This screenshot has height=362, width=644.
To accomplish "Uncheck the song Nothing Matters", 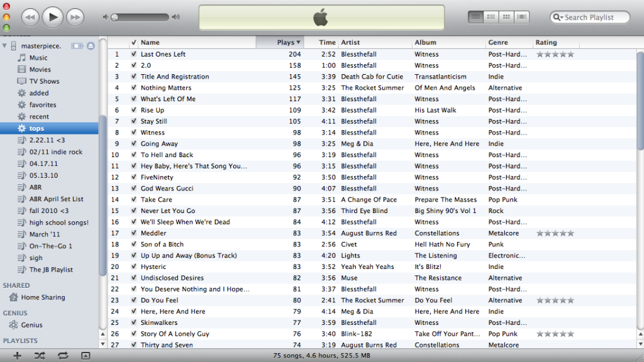I will click(133, 87).
